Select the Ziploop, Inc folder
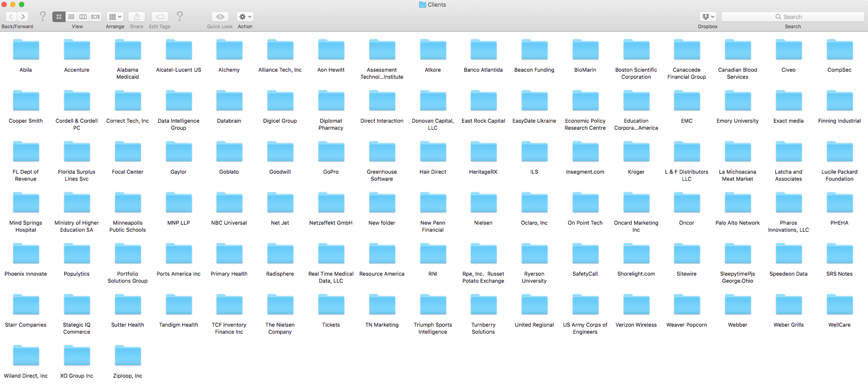The image size is (868, 384). [128, 355]
